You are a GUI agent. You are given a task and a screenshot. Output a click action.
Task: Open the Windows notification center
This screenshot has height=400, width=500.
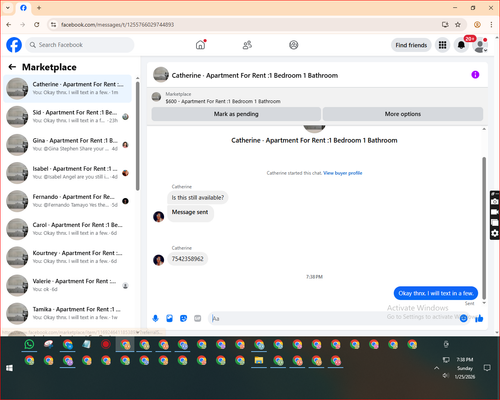pyautogui.click(x=487, y=368)
